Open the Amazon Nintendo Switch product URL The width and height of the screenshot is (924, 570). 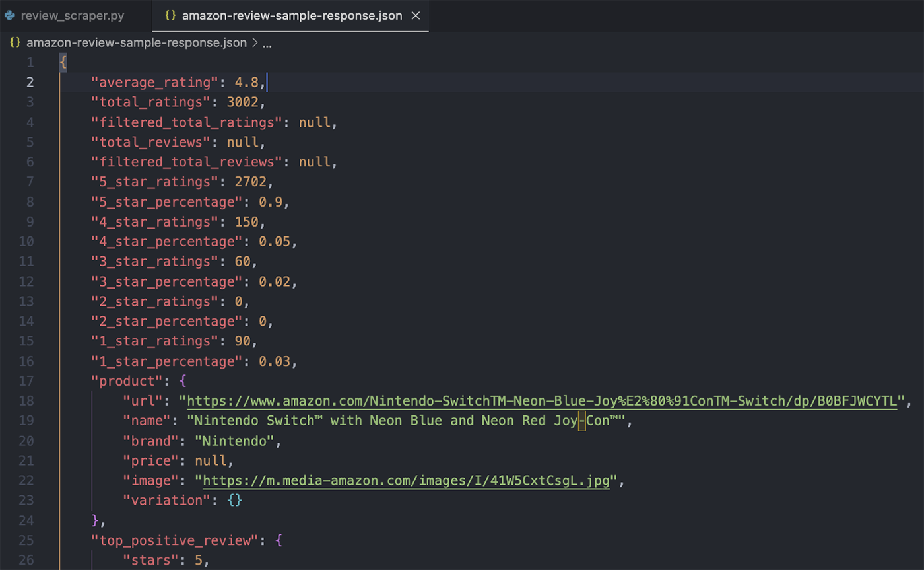point(543,400)
